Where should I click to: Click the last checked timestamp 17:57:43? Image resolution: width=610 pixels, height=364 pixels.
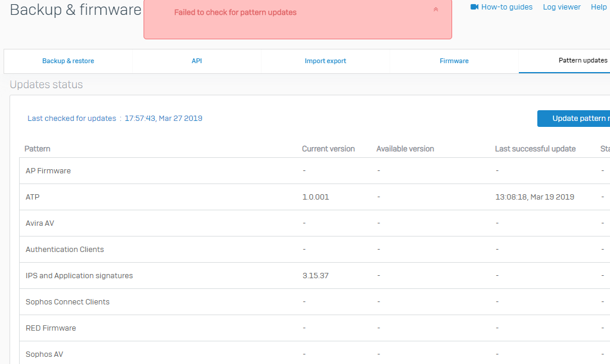tap(163, 119)
